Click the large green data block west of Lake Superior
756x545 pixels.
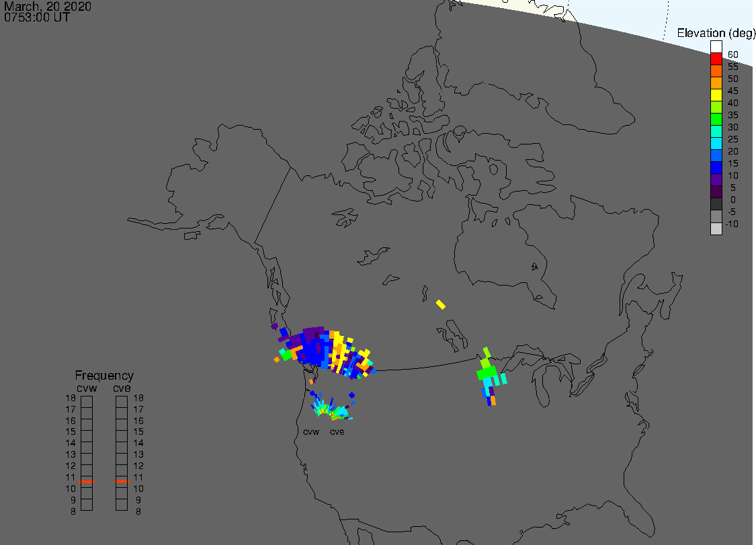(x=487, y=372)
